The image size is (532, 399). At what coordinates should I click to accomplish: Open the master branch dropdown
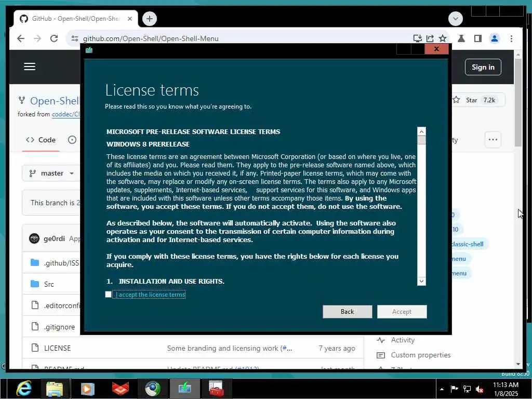click(x=51, y=174)
